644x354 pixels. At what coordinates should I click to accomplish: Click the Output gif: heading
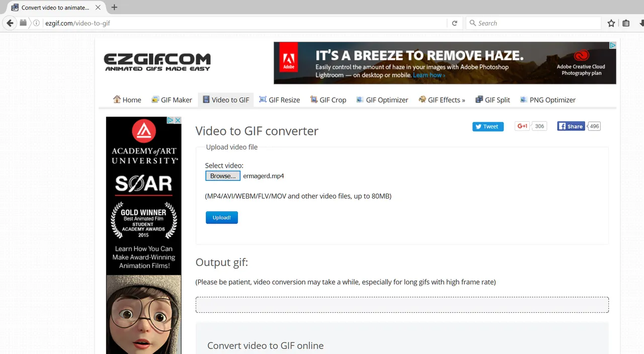[222, 262]
